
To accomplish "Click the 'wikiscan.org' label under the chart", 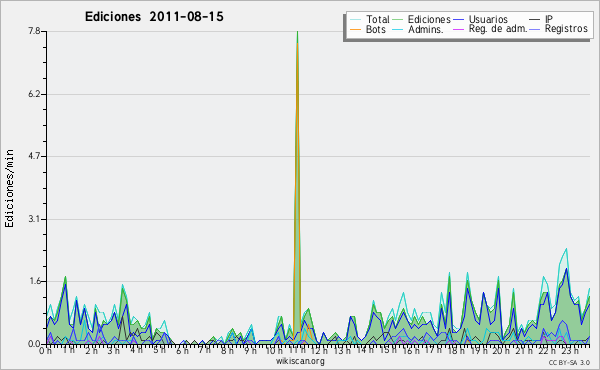I will click(300, 361).
